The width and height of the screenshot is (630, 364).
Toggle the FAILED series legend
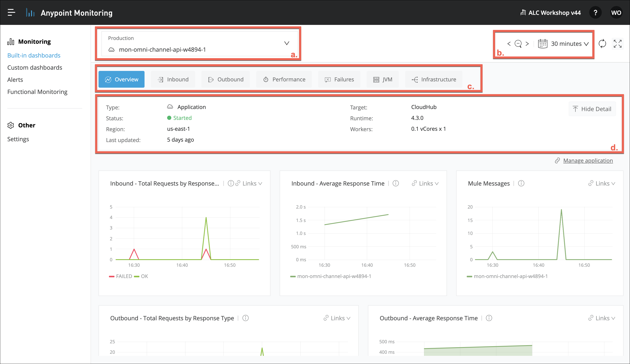coord(120,276)
